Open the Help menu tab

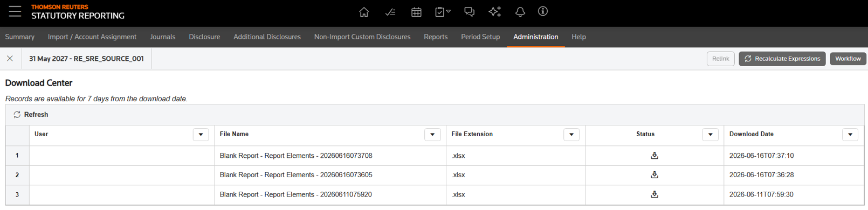578,37
